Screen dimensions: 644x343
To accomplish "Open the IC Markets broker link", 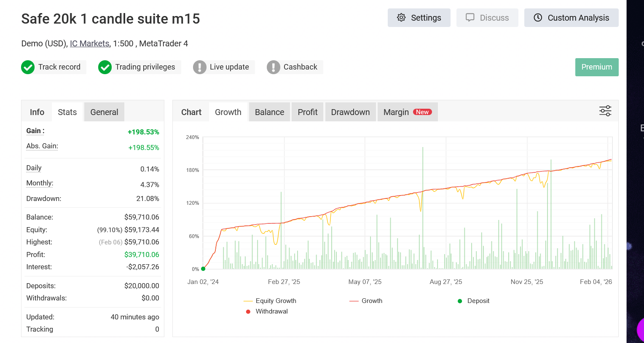I will click(89, 43).
